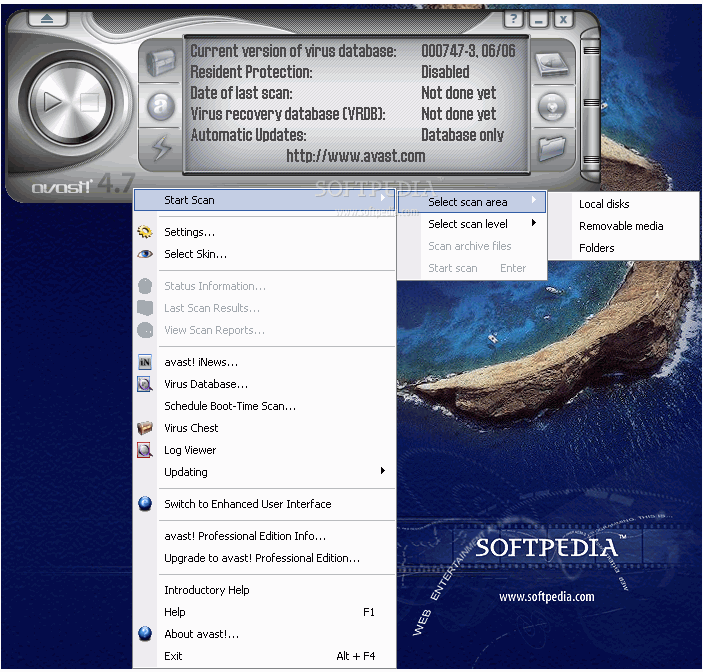This screenshot has height=672, width=703.
Task: Open Virus Database menu entry
Action: pyautogui.click(x=264, y=384)
